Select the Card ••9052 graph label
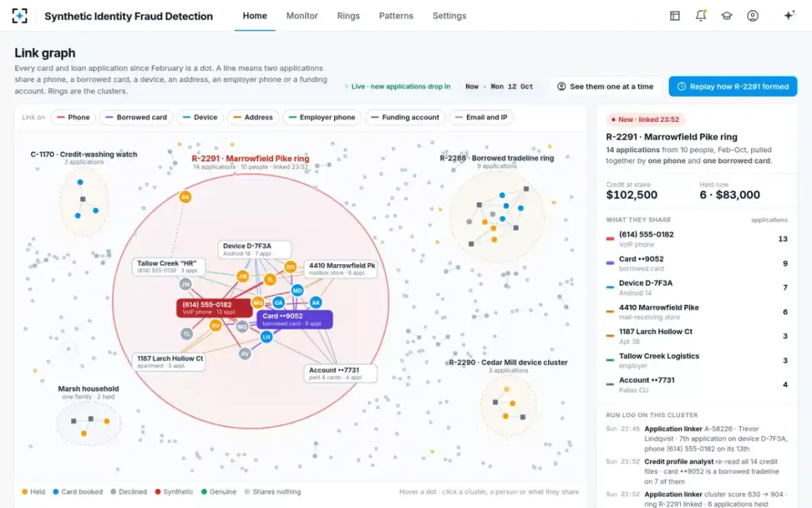 [x=294, y=319]
